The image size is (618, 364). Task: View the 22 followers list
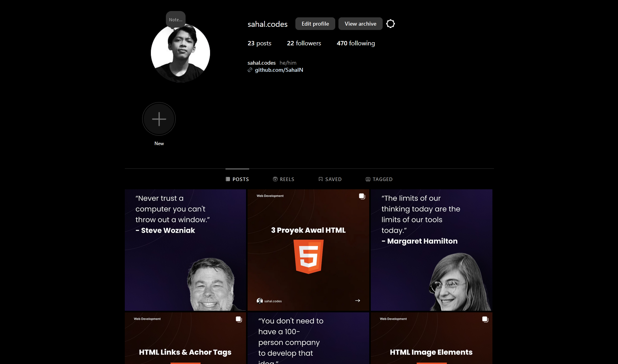coord(304,43)
